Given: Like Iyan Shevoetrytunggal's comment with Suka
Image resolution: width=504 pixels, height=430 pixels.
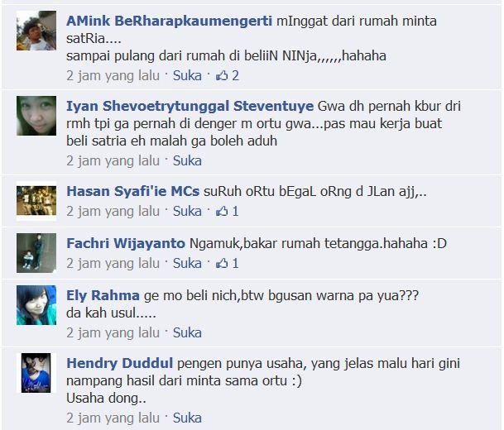Looking at the screenshot, I should coord(187,161).
